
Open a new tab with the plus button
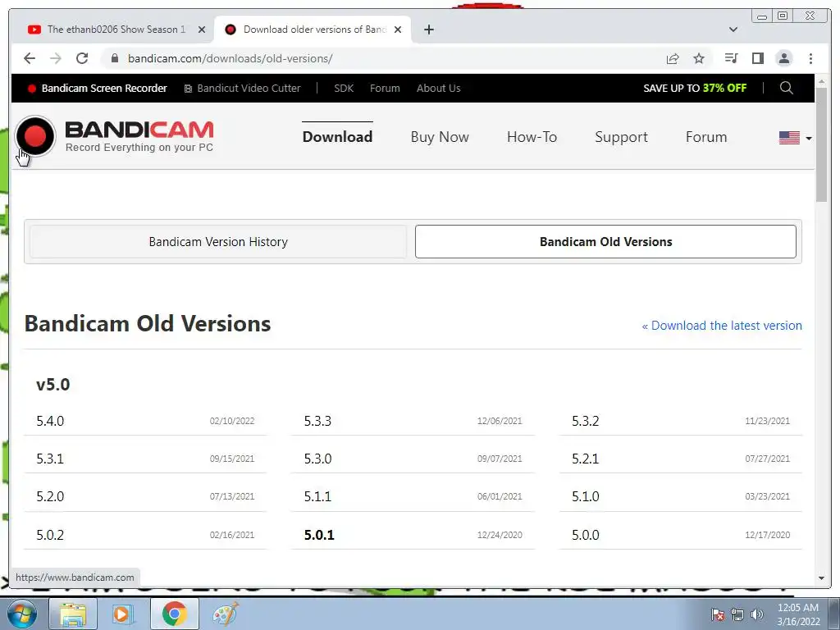tap(428, 30)
